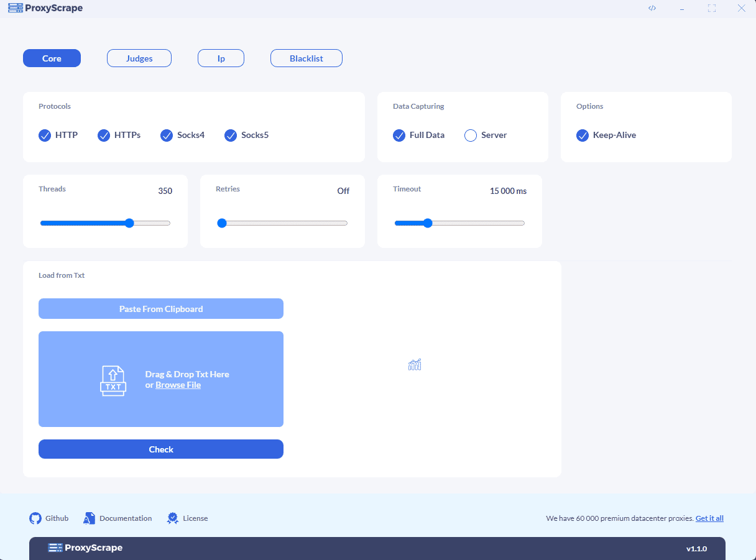
Task: Click the TXT upload file icon
Action: coord(113,380)
